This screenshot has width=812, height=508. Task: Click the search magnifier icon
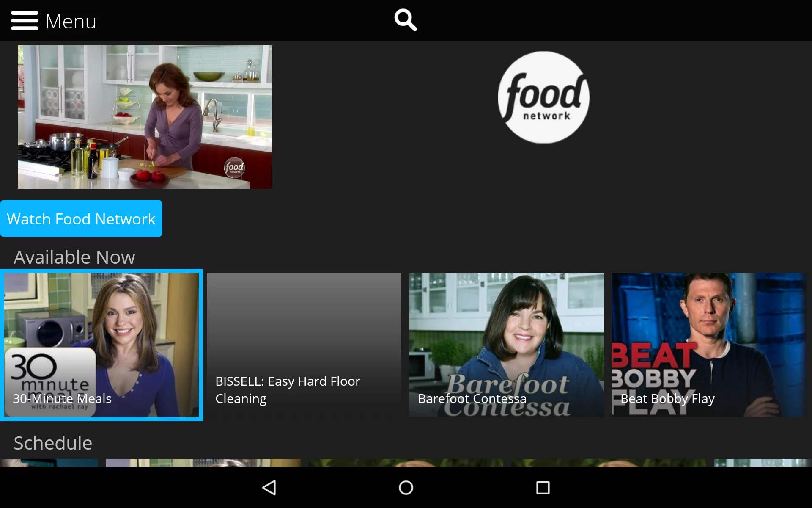[405, 19]
